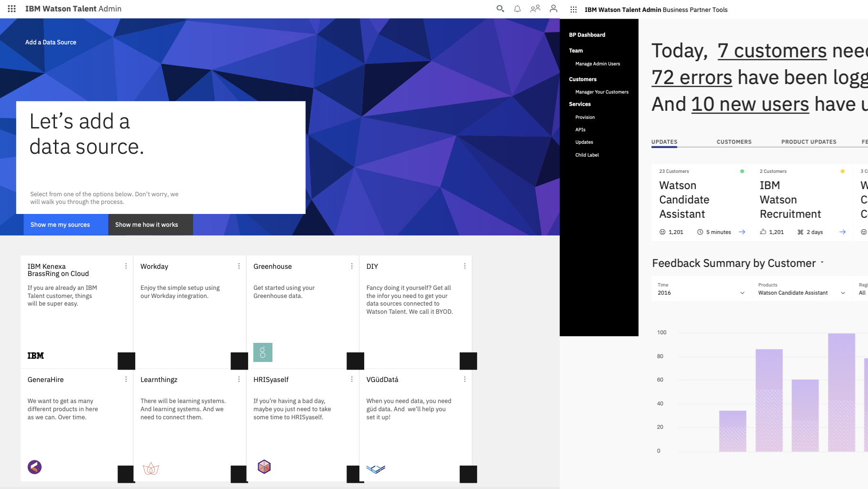868x489 pixels.
Task: Open overflow menu on Workday card
Action: (x=239, y=266)
